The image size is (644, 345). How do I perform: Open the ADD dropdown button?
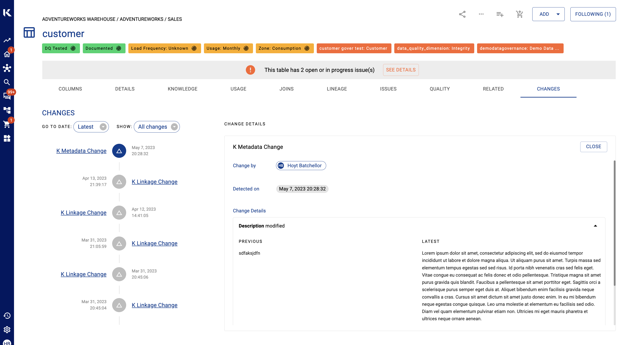[548, 14]
